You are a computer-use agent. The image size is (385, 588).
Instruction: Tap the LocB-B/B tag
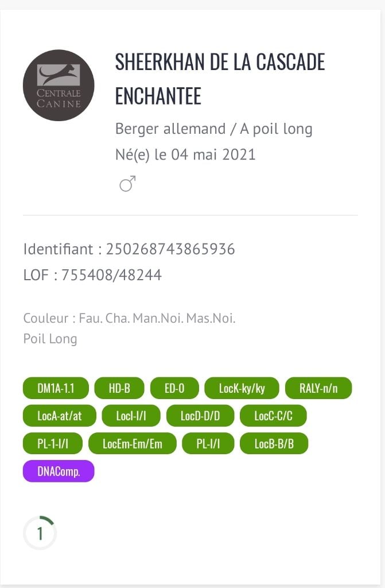[x=274, y=443]
